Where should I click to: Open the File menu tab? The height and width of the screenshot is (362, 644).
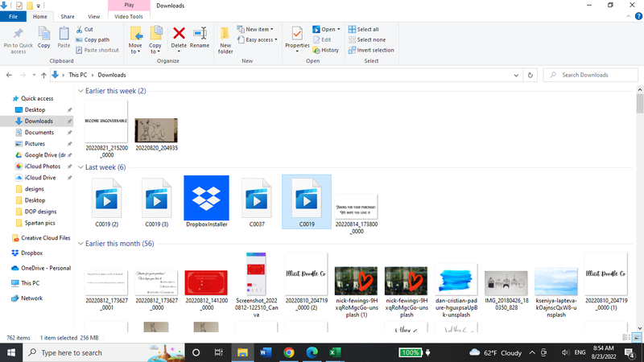pyautogui.click(x=13, y=16)
